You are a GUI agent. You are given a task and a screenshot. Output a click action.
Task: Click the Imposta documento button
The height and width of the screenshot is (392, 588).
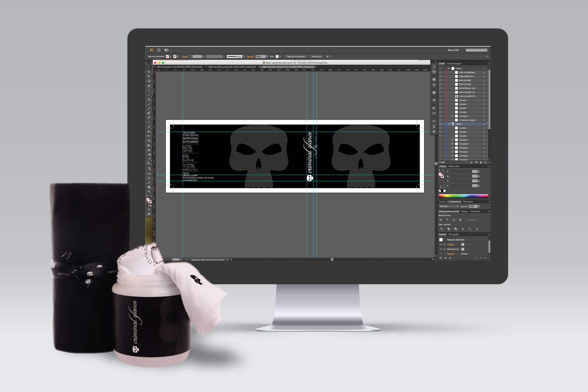pos(296,56)
